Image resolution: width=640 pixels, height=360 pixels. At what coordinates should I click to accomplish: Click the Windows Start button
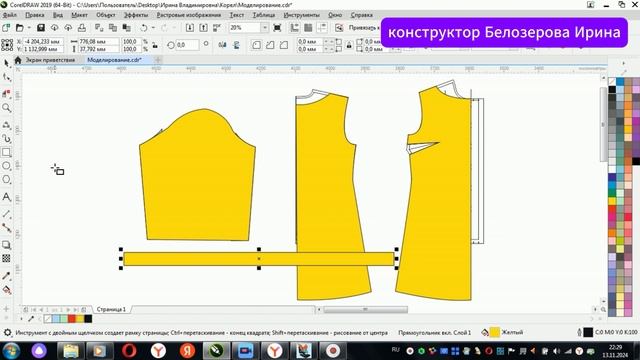[11, 351]
